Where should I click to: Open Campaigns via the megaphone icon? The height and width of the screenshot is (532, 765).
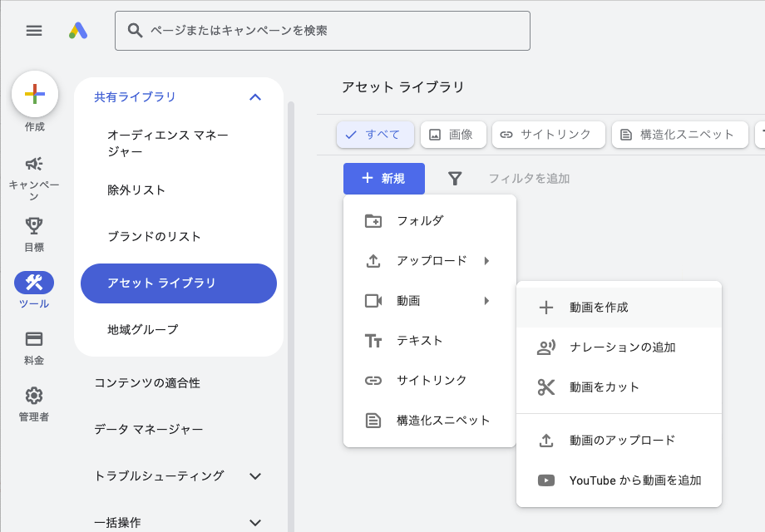pos(34,164)
